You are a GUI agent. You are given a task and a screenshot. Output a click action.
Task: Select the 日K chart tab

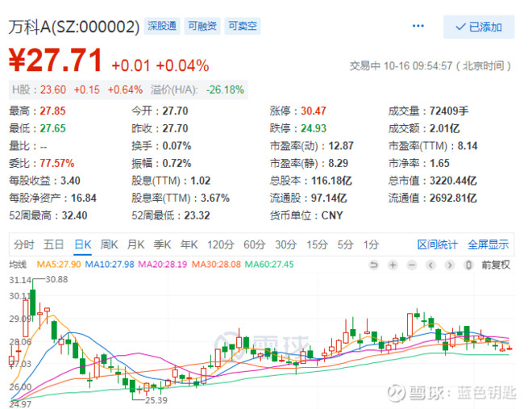83,244
